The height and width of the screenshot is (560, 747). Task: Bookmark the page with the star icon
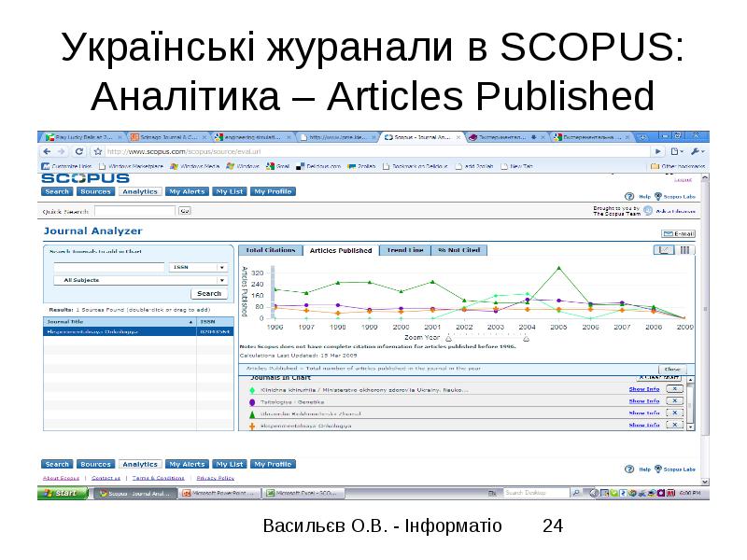[x=98, y=151]
